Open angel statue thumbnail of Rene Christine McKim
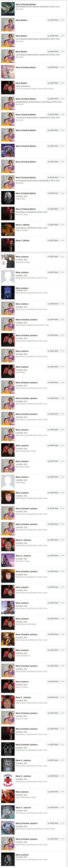 8,198
